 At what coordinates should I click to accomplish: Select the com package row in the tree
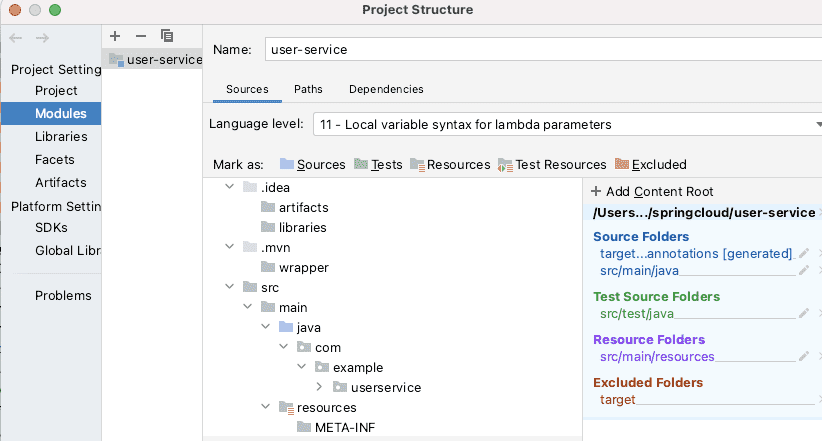click(319, 348)
